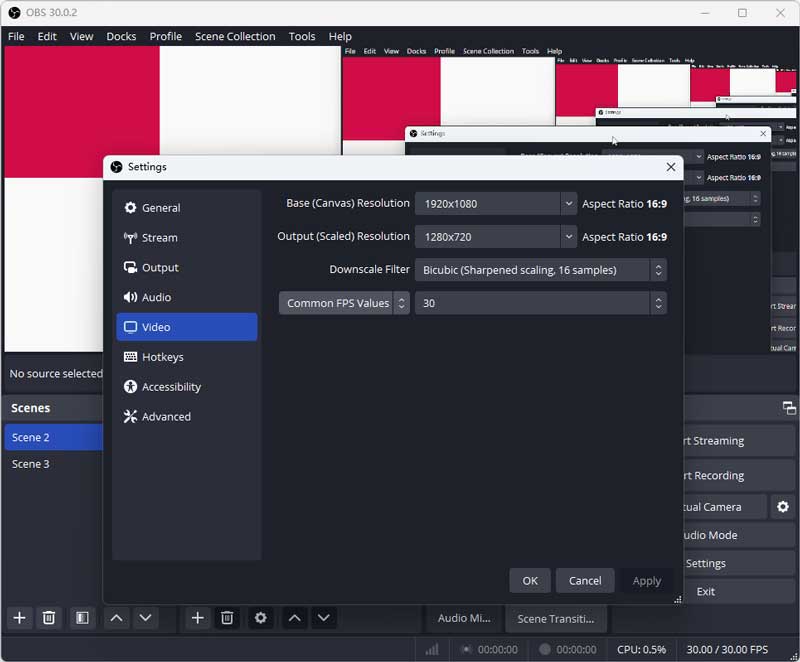Move scene up with arrow icon
Viewport: 800px width, 662px height.
[x=116, y=618]
